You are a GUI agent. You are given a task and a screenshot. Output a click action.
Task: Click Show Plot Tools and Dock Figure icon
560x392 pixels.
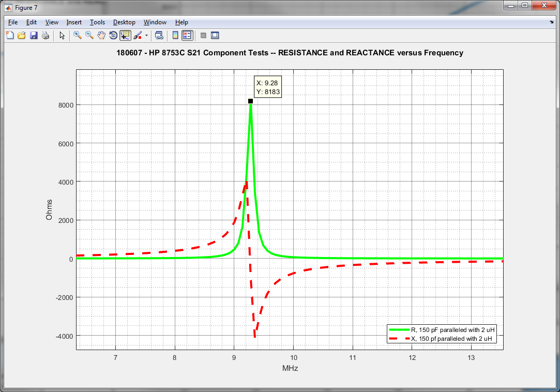click(215, 35)
